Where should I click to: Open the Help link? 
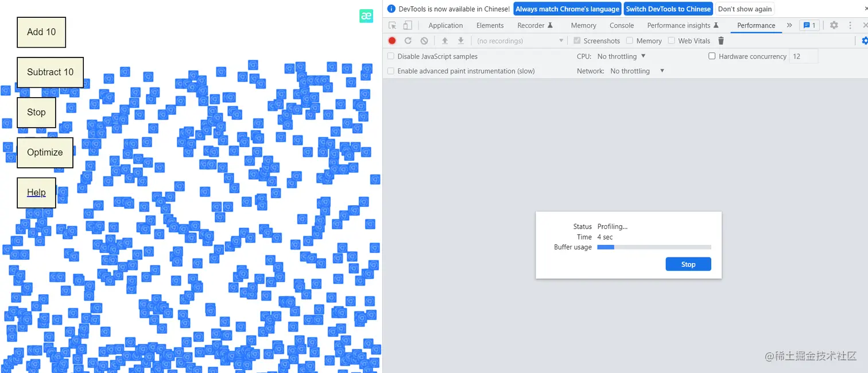click(36, 193)
